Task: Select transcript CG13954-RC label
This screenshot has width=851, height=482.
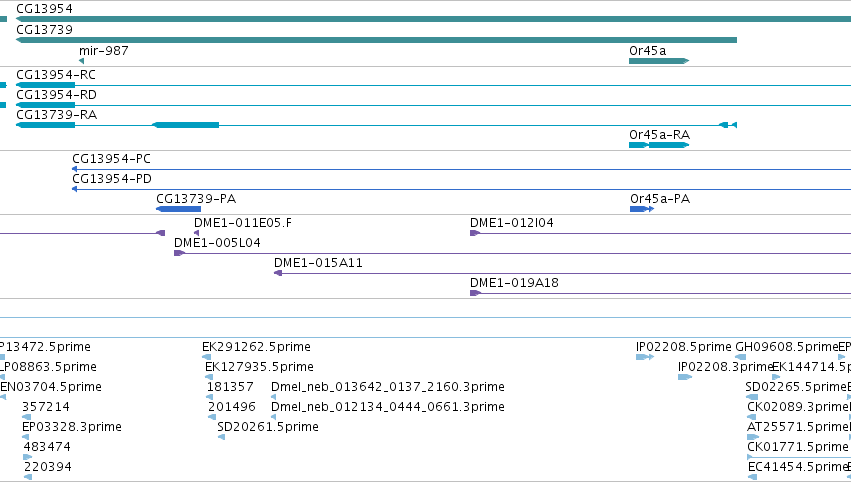Action: [x=56, y=75]
